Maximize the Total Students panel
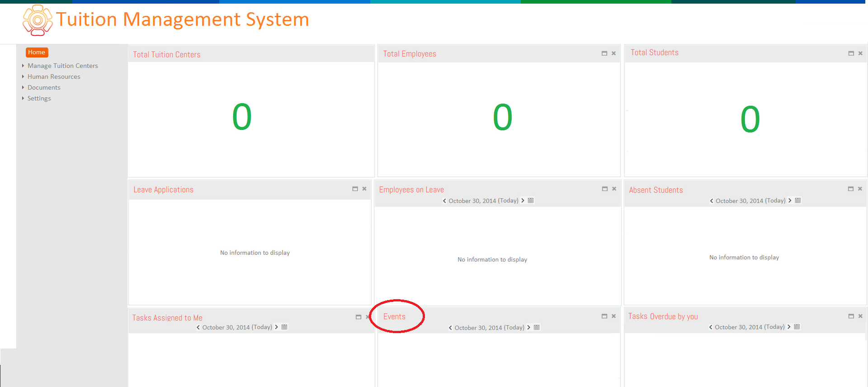Image resolution: width=868 pixels, height=387 pixels. click(x=851, y=53)
